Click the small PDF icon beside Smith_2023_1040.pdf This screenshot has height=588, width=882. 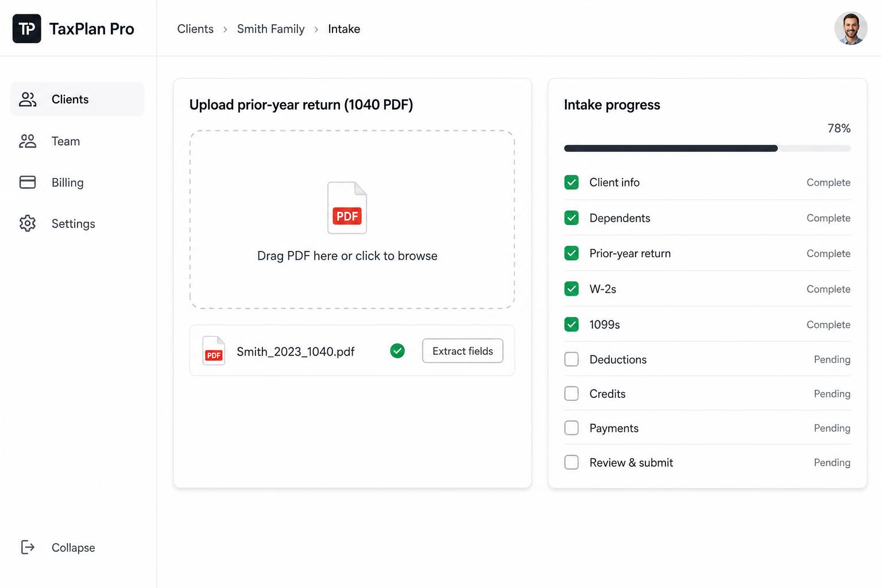[x=214, y=351]
